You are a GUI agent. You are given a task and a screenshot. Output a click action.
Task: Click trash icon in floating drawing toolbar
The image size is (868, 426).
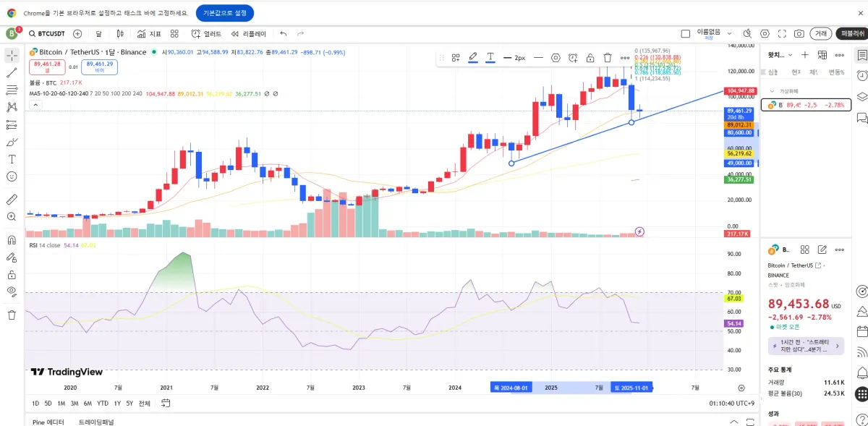coord(608,58)
